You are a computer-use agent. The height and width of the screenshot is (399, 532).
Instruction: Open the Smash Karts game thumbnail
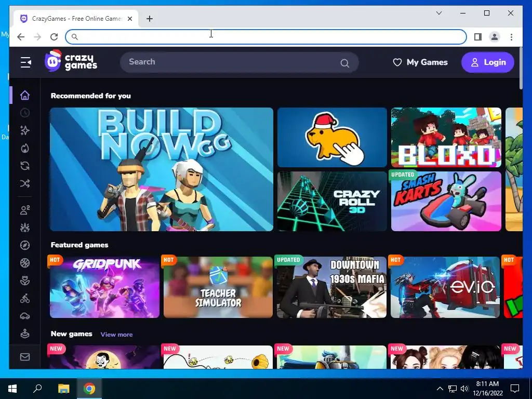[446, 201]
